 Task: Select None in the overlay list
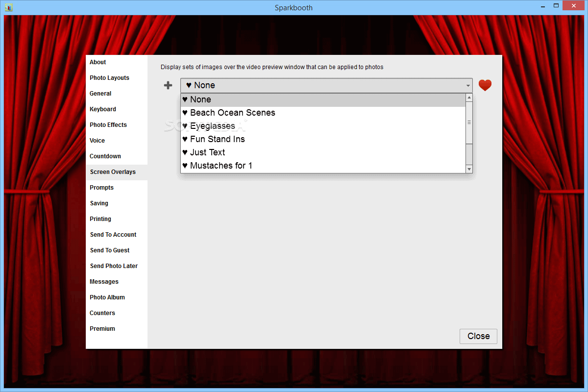[323, 99]
